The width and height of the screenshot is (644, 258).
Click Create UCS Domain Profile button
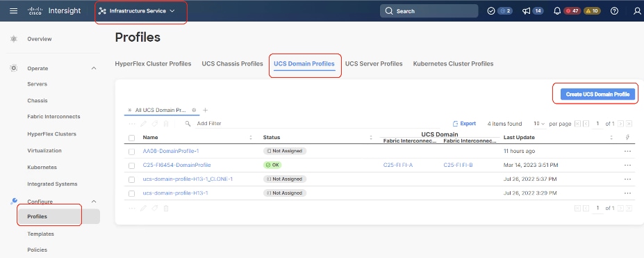pos(597,95)
